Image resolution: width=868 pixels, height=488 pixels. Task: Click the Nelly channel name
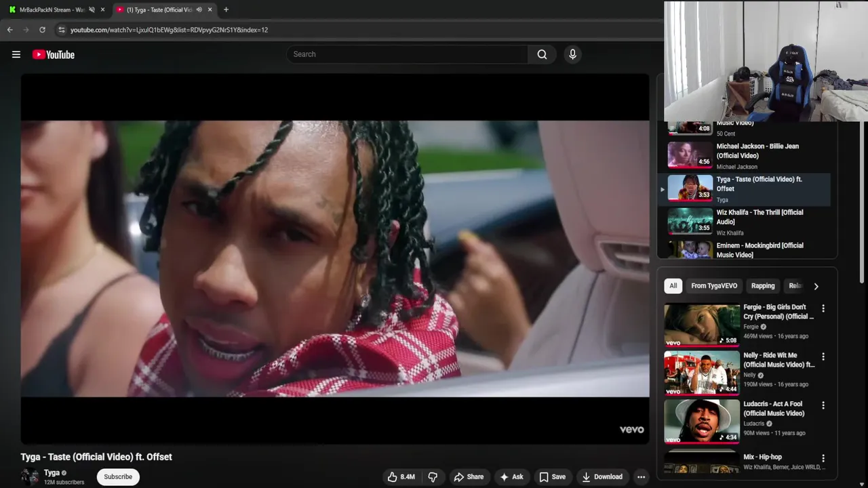(749, 375)
